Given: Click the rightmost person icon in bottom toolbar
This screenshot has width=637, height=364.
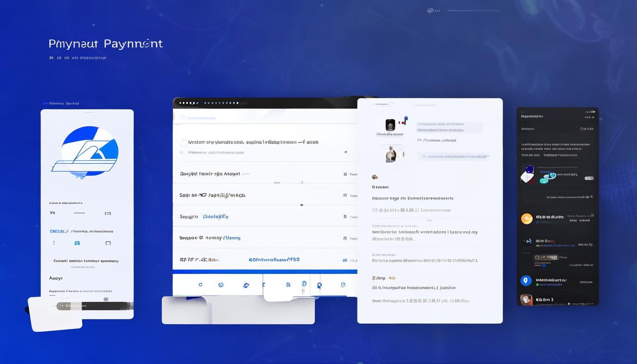Looking at the screenshot, I should (x=343, y=285).
